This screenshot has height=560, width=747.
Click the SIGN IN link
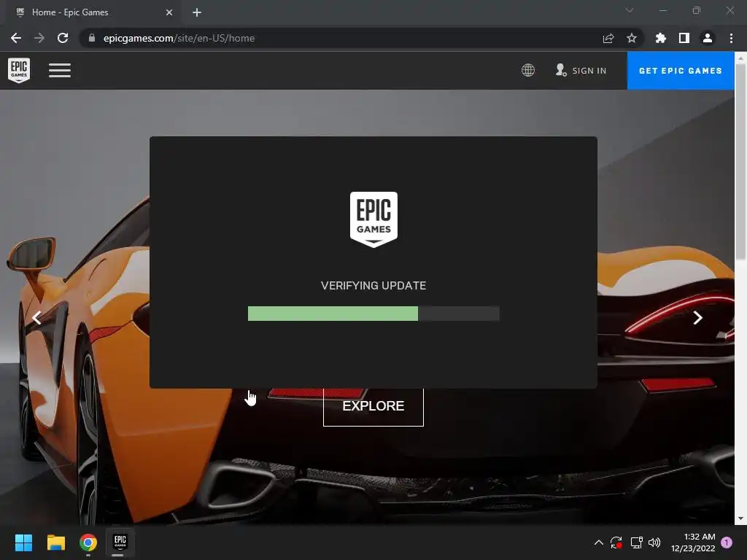click(589, 71)
